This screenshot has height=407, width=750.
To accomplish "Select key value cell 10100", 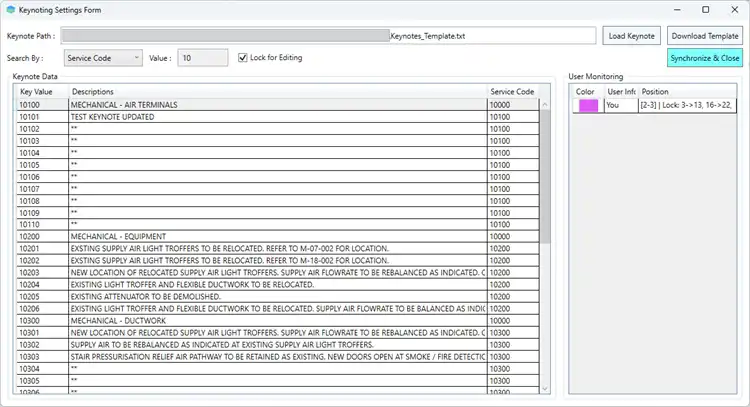I will [x=43, y=105].
